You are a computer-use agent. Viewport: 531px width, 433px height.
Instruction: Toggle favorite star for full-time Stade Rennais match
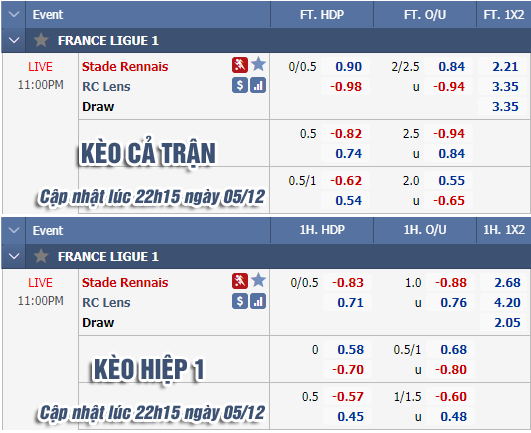(258, 64)
